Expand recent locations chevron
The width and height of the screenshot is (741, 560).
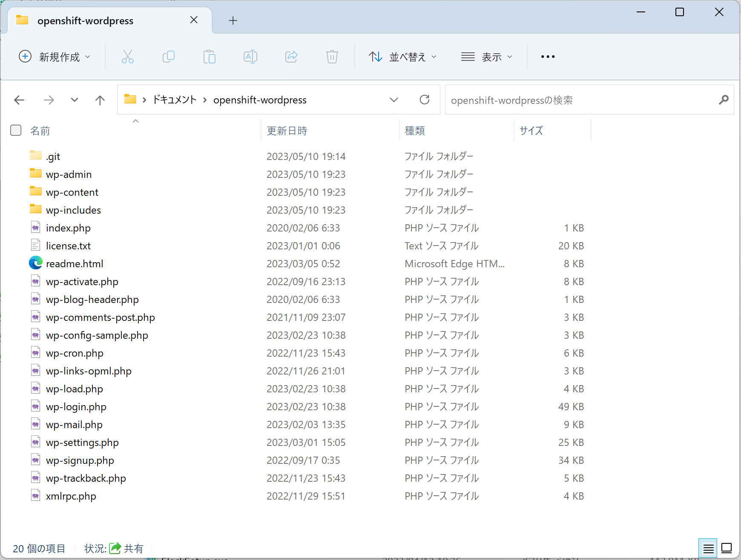click(75, 100)
